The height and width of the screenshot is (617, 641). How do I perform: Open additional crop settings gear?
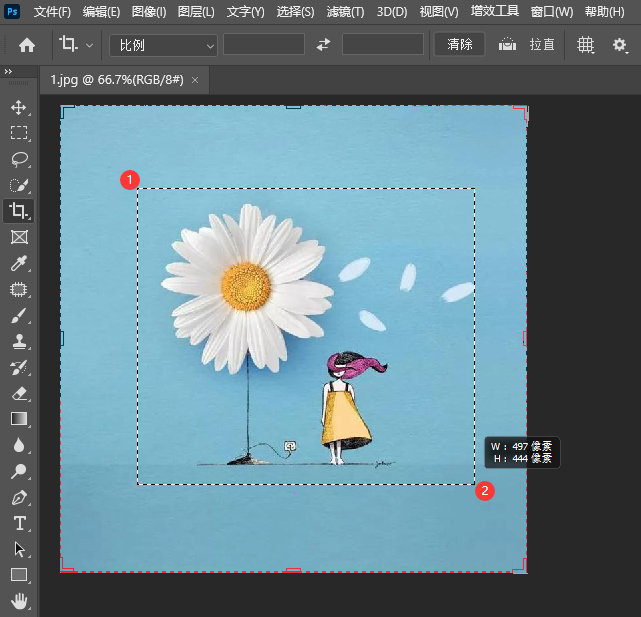point(619,45)
